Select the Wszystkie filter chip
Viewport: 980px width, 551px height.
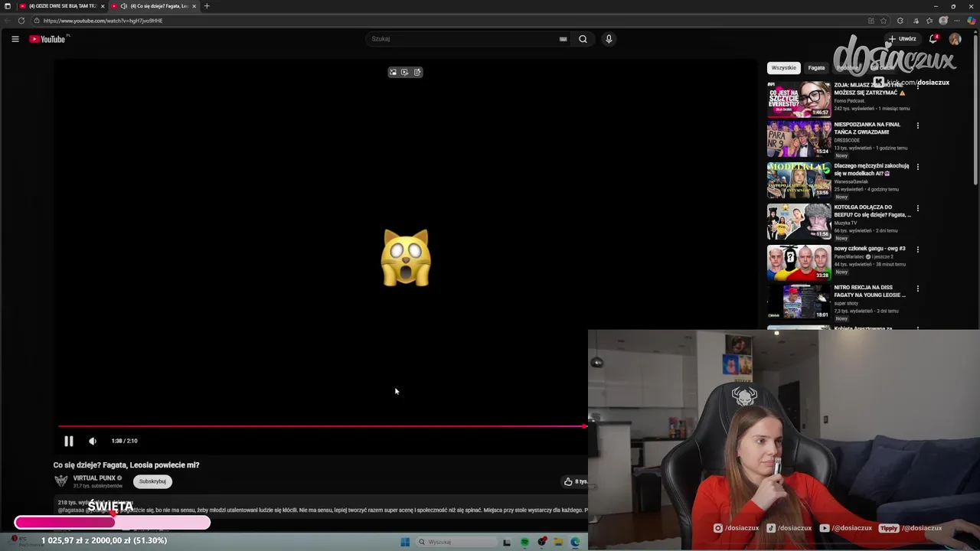(783, 67)
